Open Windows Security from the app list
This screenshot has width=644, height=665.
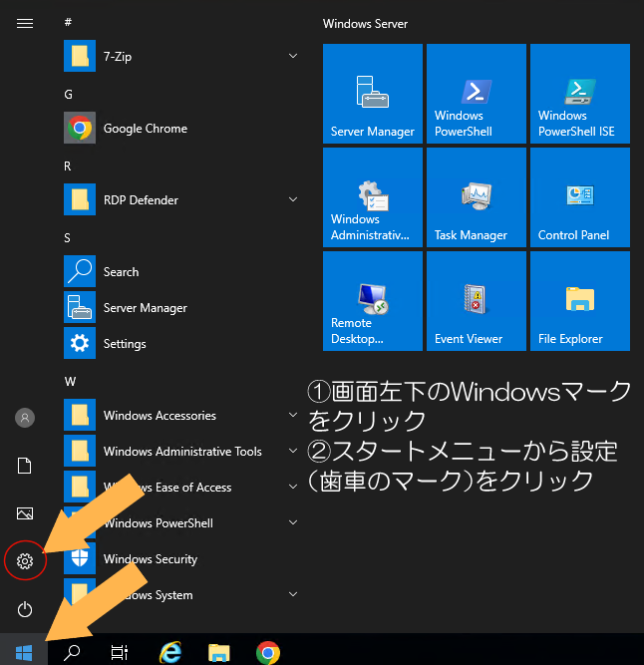150,559
